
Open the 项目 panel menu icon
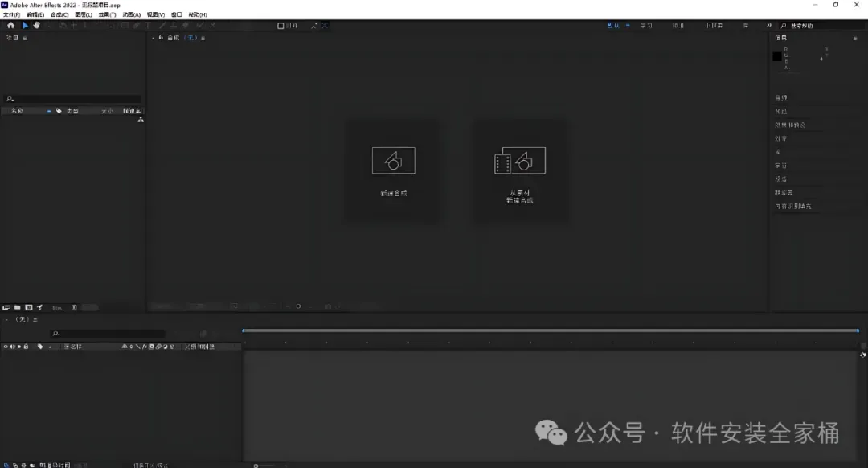coord(24,38)
